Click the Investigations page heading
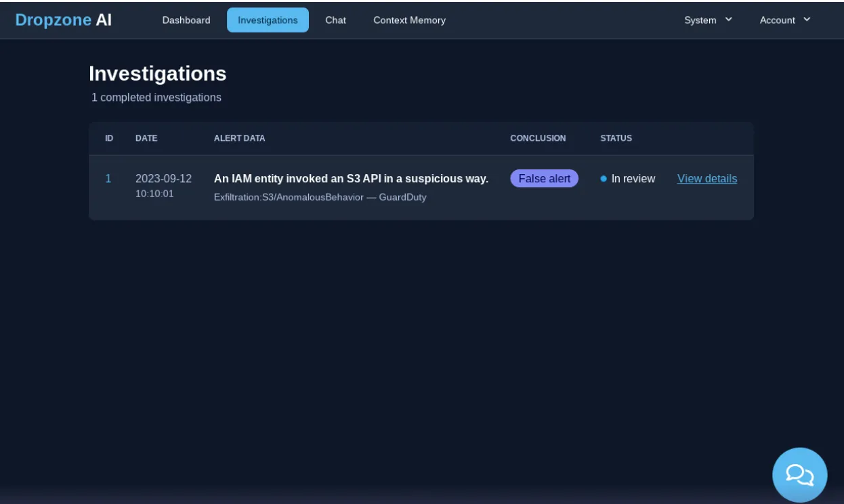The height and width of the screenshot is (504, 844). tap(157, 73)
